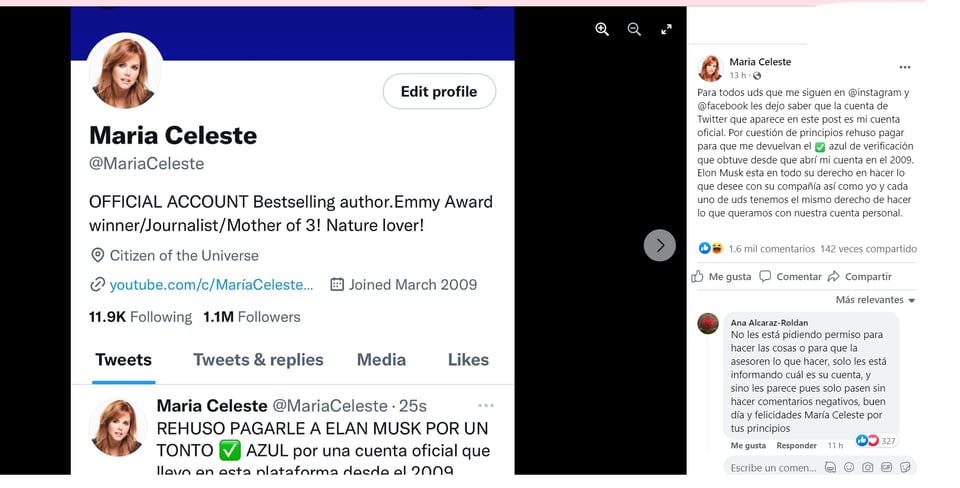Attach photo with camera icon in comment box
960x488 pixels.
(868, 467)
